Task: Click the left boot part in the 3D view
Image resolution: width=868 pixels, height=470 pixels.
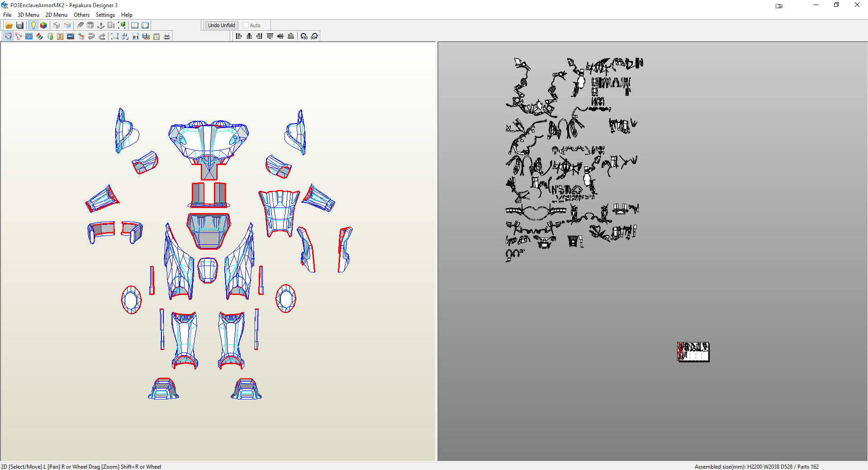Action: coord(164,389)
